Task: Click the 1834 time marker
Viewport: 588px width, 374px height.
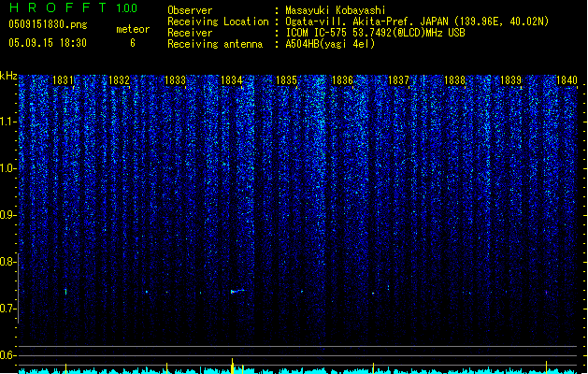Action: tap(232, 80)
